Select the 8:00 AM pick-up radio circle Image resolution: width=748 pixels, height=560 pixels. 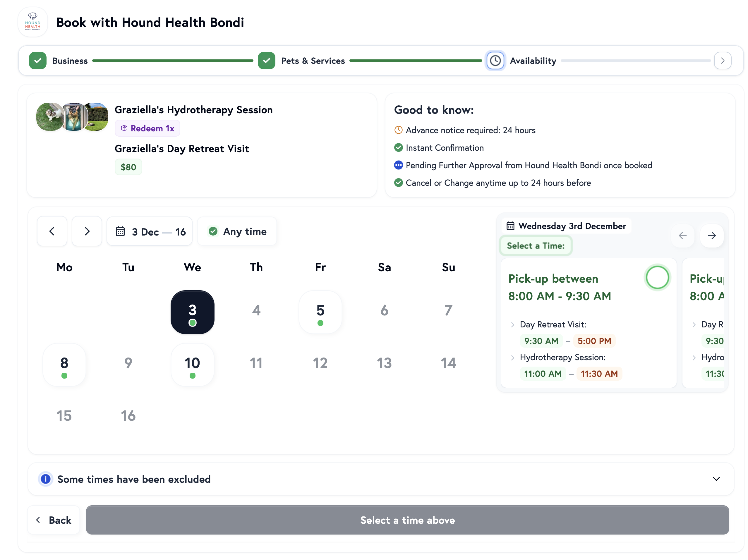(x=657, y=278)
